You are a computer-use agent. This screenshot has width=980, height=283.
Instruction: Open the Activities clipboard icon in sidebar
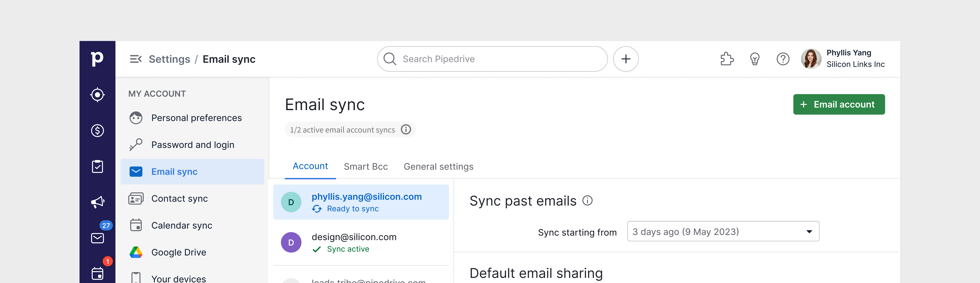click(x=97, y=166)
